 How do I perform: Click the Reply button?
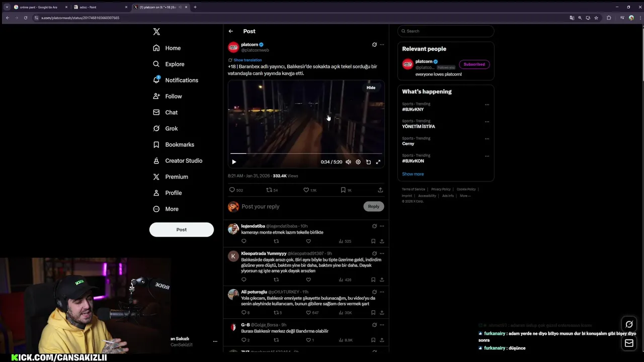(373, 206)
